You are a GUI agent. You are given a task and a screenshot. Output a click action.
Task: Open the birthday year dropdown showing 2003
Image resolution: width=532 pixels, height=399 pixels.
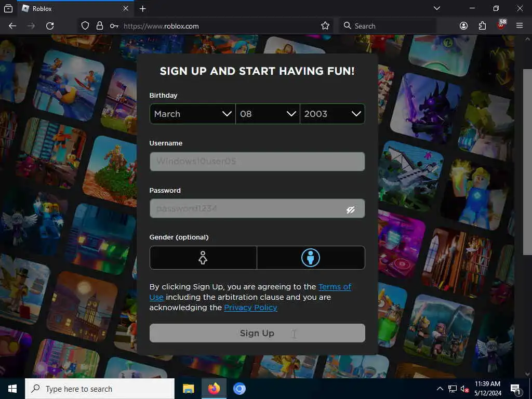coord(332,114)
